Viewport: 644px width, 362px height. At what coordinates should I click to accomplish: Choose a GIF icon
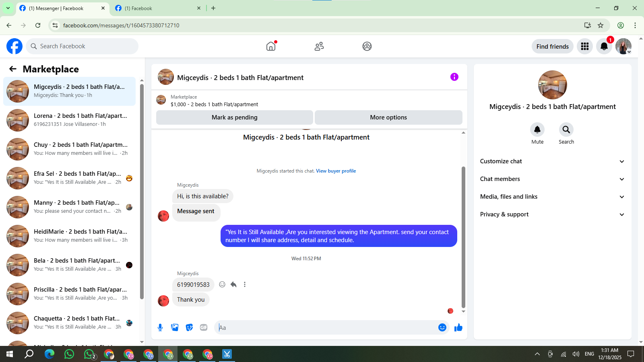pos(204,327)
